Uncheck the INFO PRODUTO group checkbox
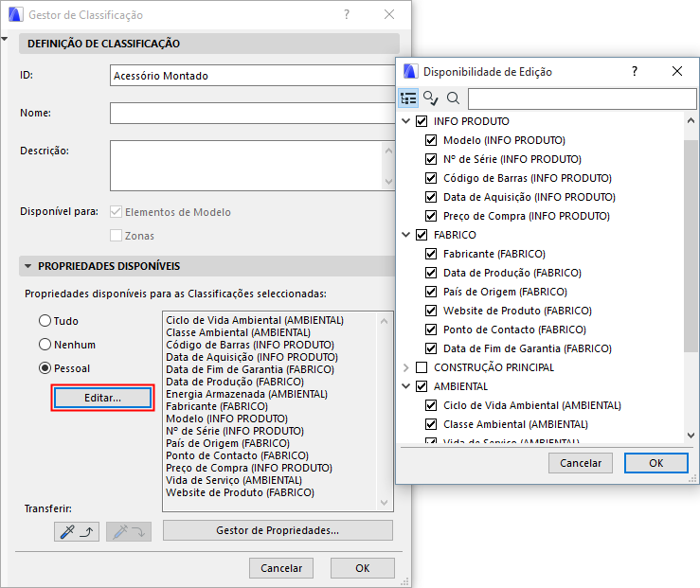This screenshot has width=700, height=588. [422, 121]
